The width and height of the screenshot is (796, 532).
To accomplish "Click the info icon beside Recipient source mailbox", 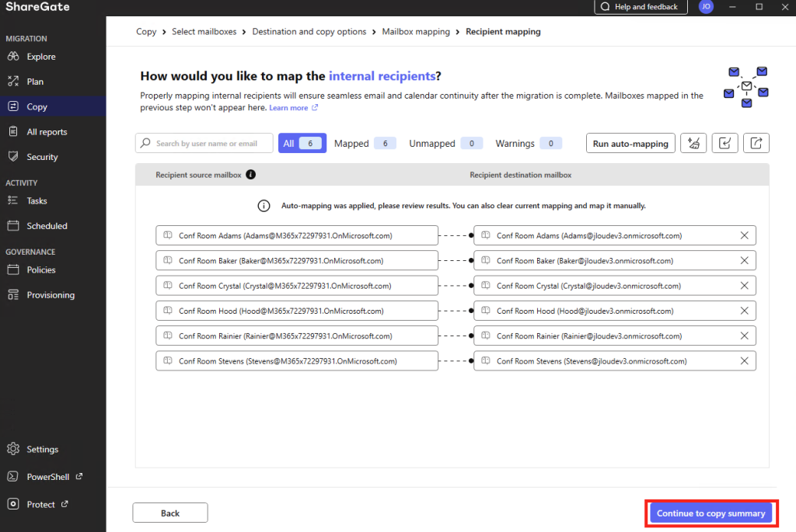I will point(251,175).
